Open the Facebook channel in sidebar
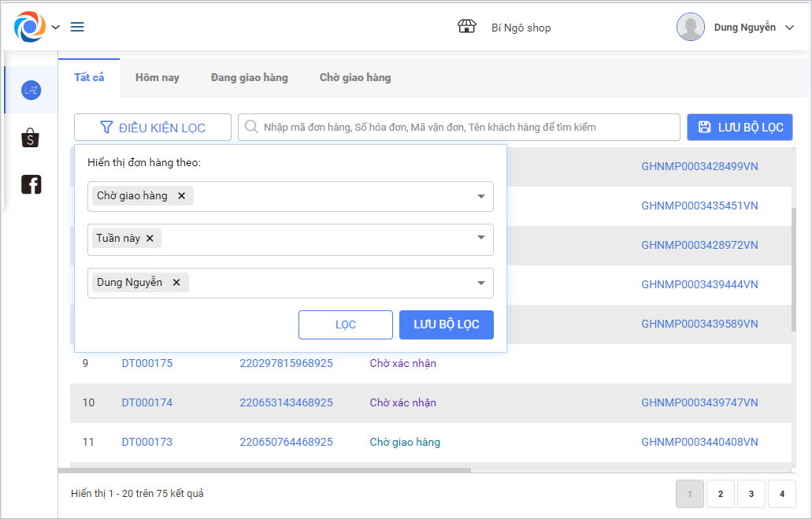The width and height of the screenshot is (812, 519). point(31,185)
